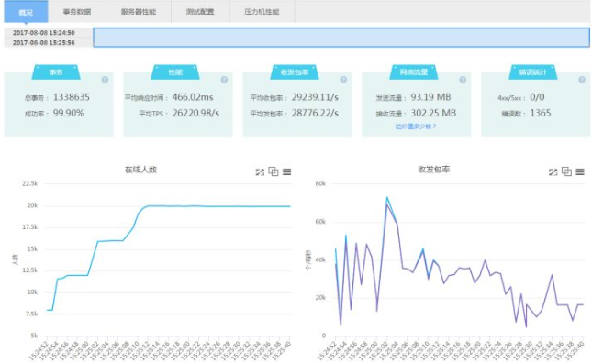Open the 在线人数 chart hamburger menu
The height and width of the screenshot is (364, 592).
click(x=287, y=172)
